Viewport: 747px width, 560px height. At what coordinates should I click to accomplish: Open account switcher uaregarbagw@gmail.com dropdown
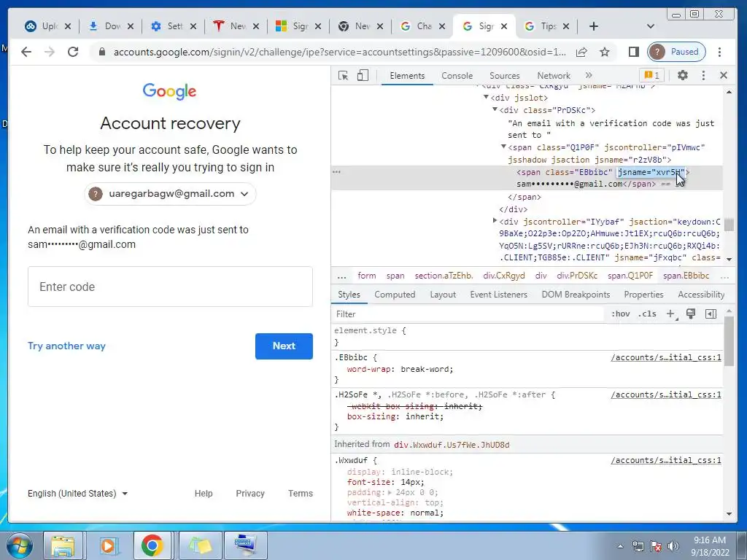click(x=171, y=194)
